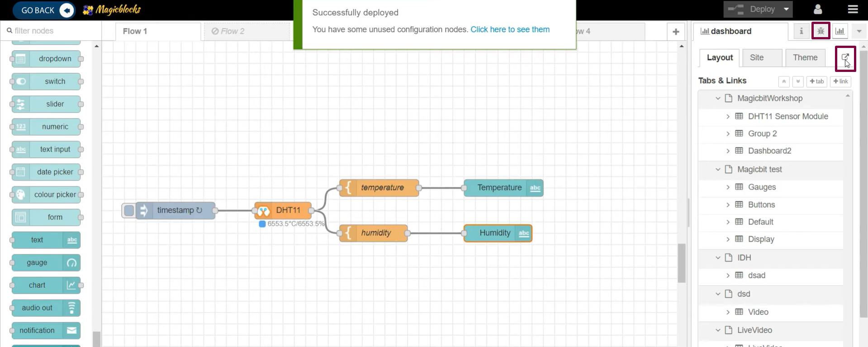Switch to the Site tab
The width and height of the screenshot is (868, 347).
coord(757,58)
